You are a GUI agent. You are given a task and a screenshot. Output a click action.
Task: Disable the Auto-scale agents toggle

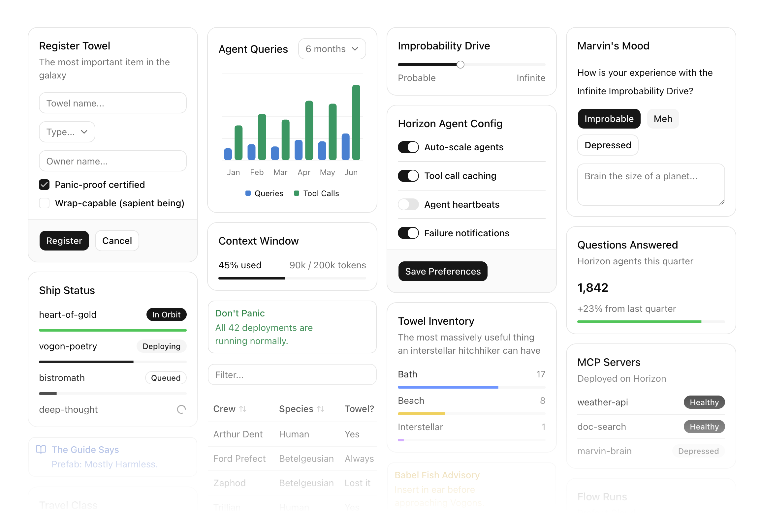(408, 147)
